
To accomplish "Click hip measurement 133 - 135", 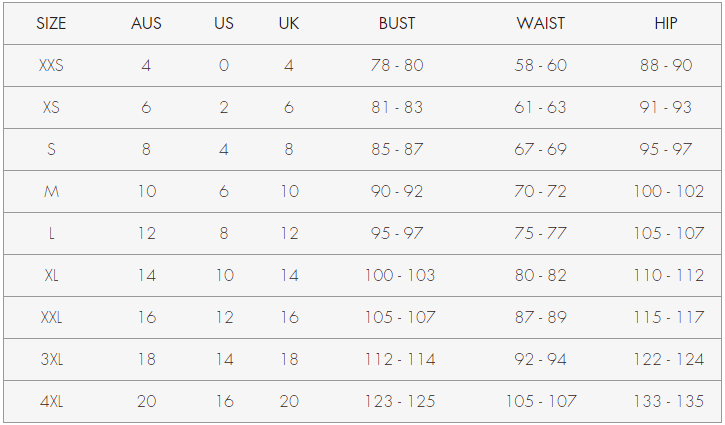I will 668,401.
